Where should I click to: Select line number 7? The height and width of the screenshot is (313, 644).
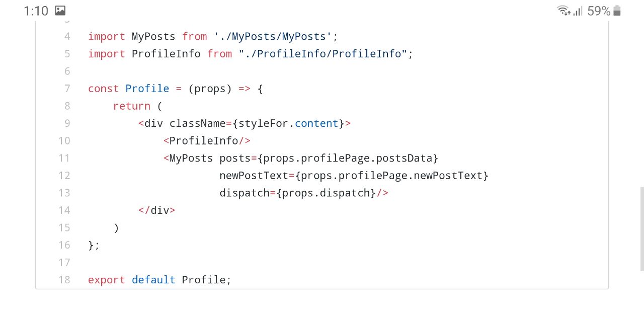tap(67, 89)
